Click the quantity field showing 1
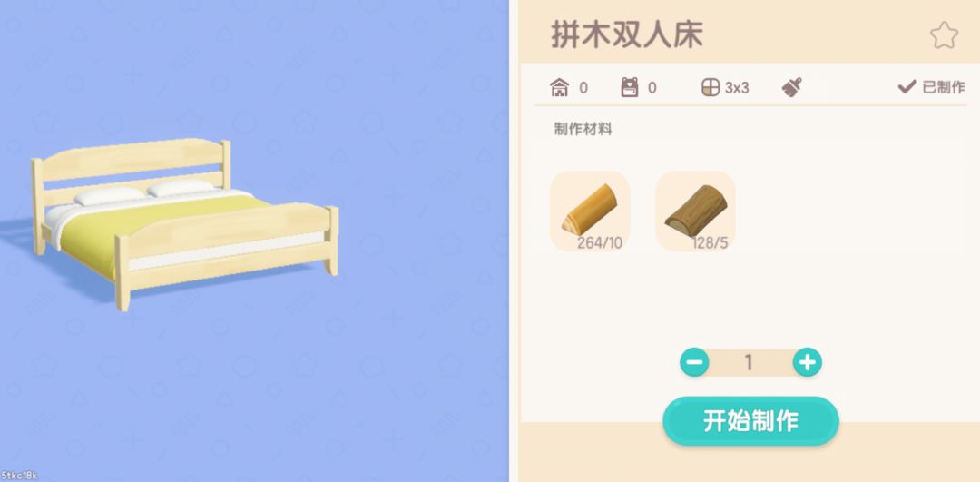Viewport: 980px width, 482px height. point(750,362)
